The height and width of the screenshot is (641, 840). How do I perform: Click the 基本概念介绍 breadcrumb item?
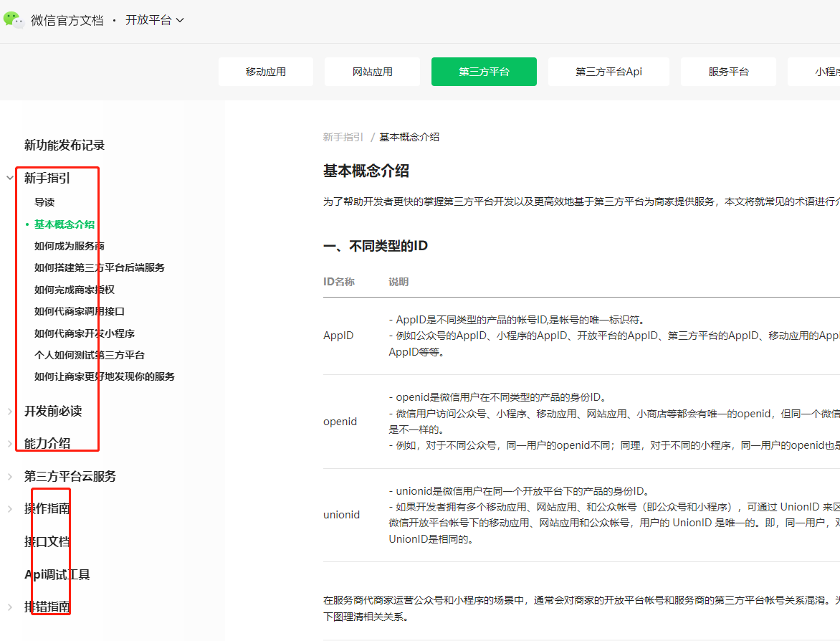(x=409, y=137)
